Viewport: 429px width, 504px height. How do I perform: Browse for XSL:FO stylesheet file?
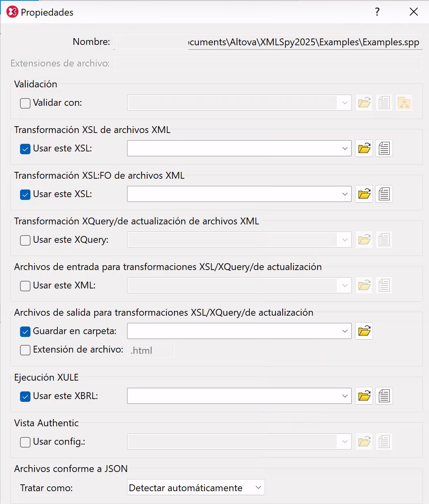(x=364, y=194)
